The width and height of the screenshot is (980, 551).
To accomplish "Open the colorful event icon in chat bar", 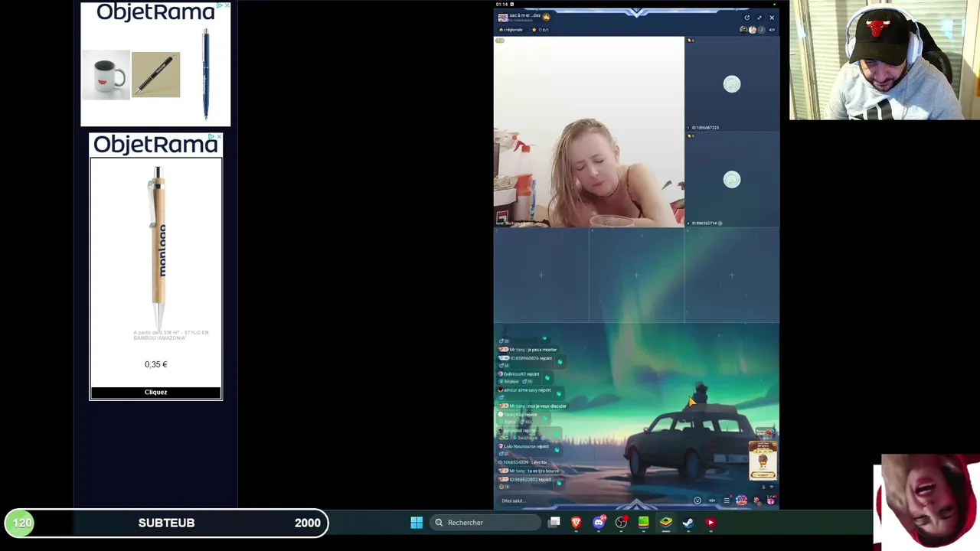I will [x=741, y=500].
